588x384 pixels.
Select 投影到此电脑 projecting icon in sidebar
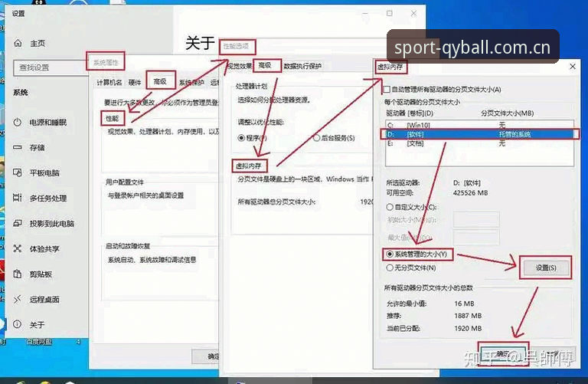point(18,223)
